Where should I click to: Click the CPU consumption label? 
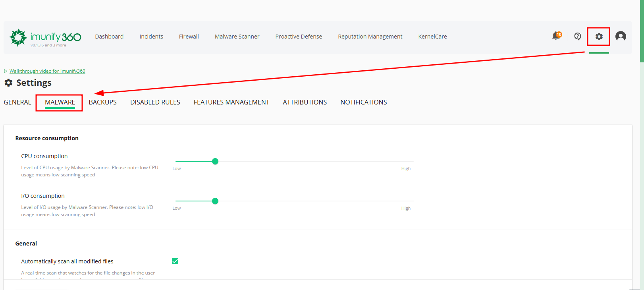point(44,156)
